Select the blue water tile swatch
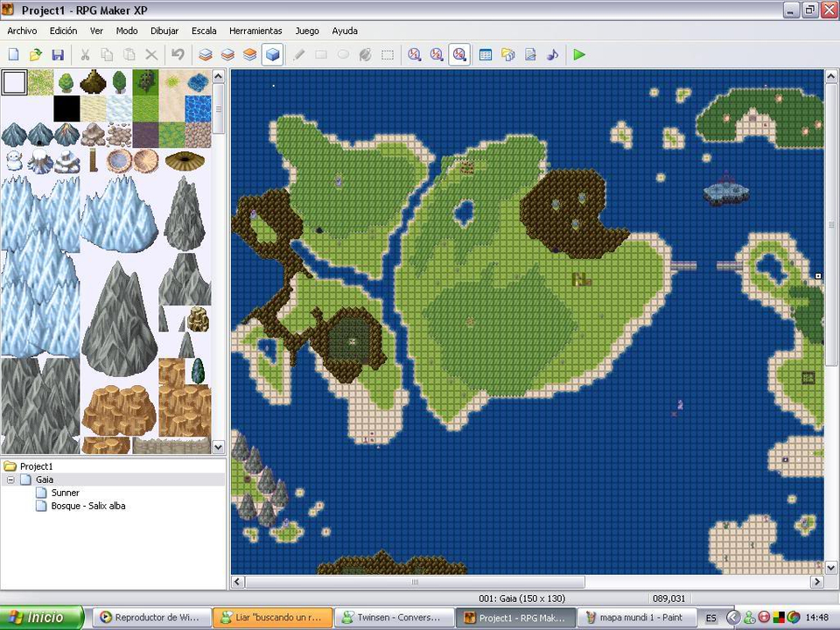Screen dimensions: 840x630 [x=198, y=109]
